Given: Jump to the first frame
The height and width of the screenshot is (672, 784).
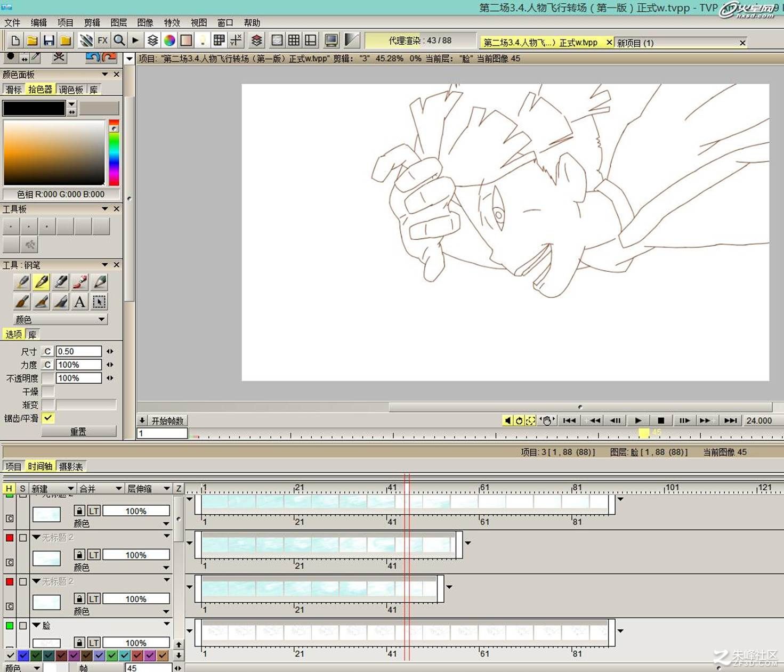Looking at the screenshot, I should pos(569,420).
